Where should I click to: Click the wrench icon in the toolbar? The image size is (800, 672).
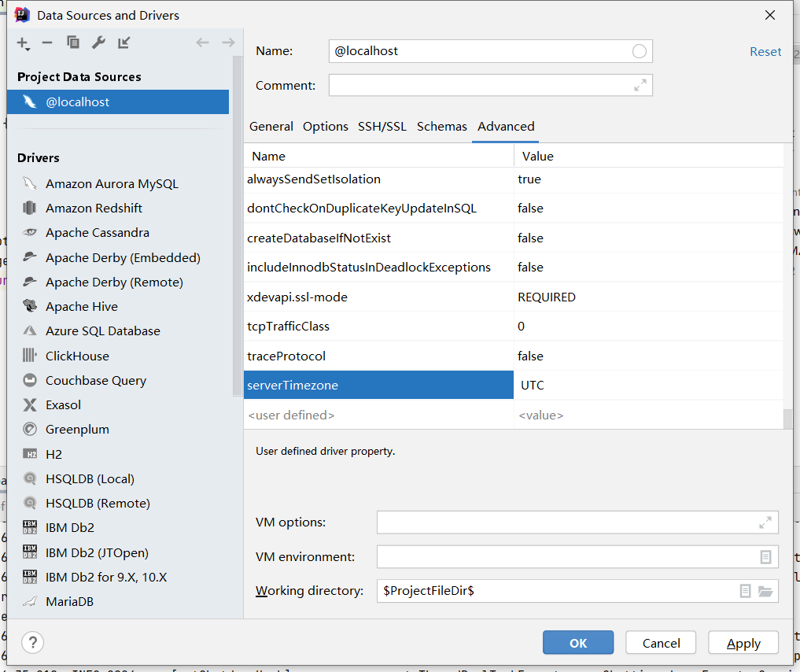click(x=98, y=42)
